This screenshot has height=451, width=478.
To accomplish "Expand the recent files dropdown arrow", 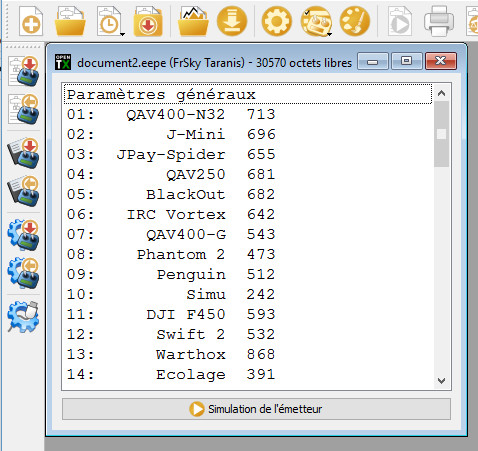I will [123, 34].
